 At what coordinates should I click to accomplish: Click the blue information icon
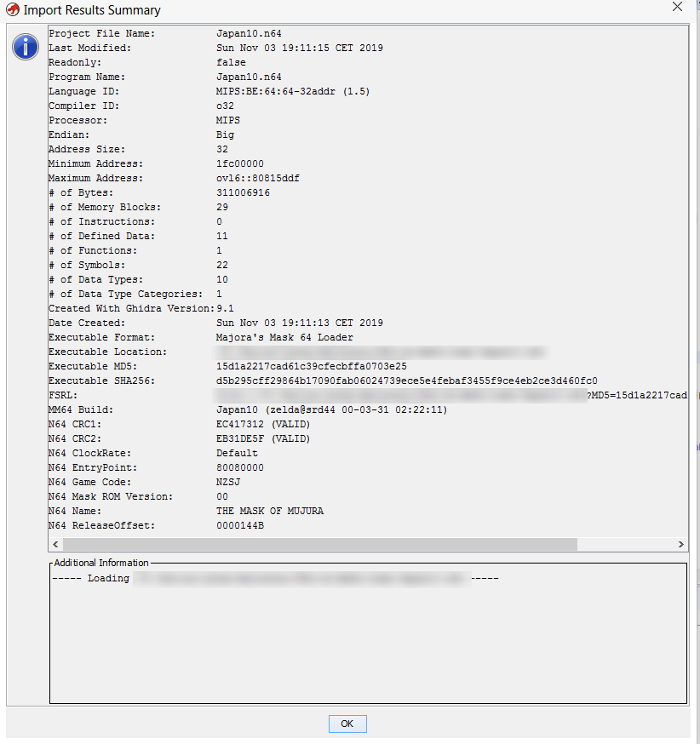[26, 47]
